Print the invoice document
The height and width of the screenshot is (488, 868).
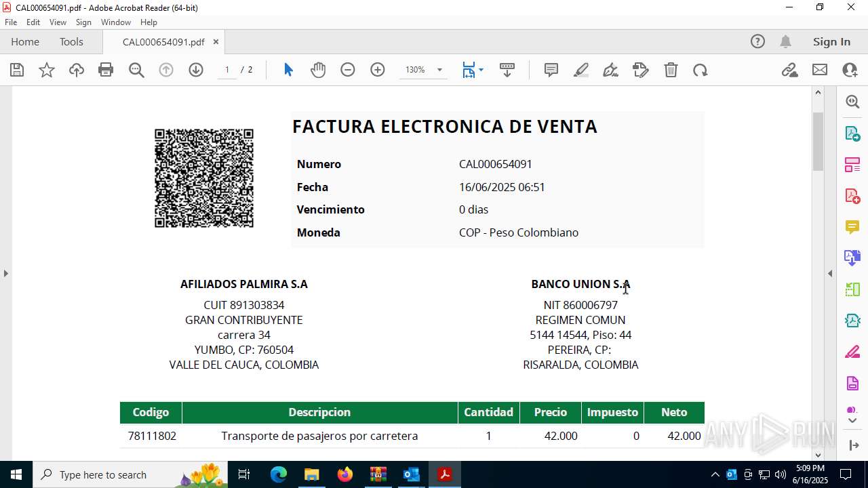click(106, 70)
